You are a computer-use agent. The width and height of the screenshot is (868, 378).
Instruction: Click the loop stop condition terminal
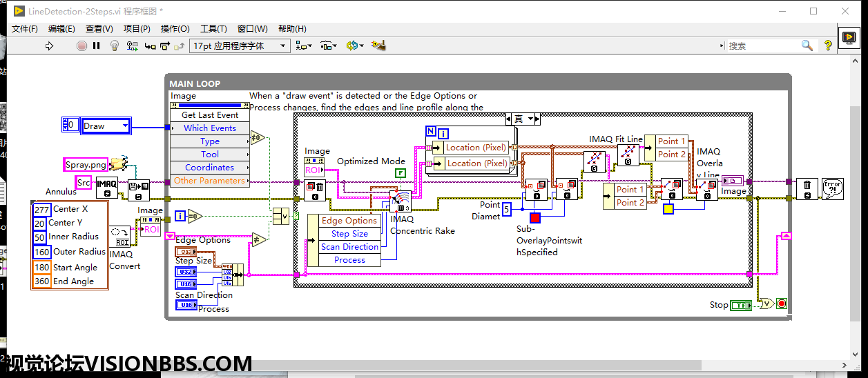tap(782, 304)
